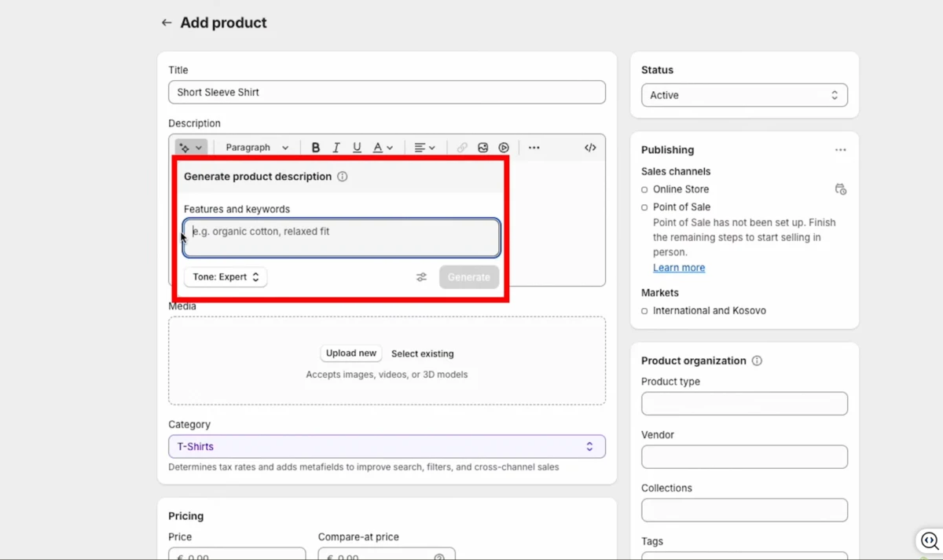
Task: Click Upload new media button
Action: click(x=351, y=353)
